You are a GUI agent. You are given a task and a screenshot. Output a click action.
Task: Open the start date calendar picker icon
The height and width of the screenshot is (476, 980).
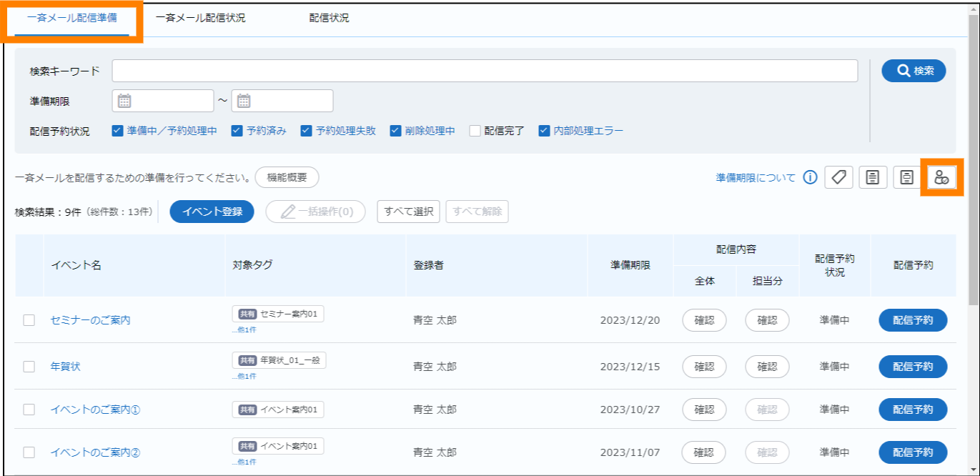[124, 101]
